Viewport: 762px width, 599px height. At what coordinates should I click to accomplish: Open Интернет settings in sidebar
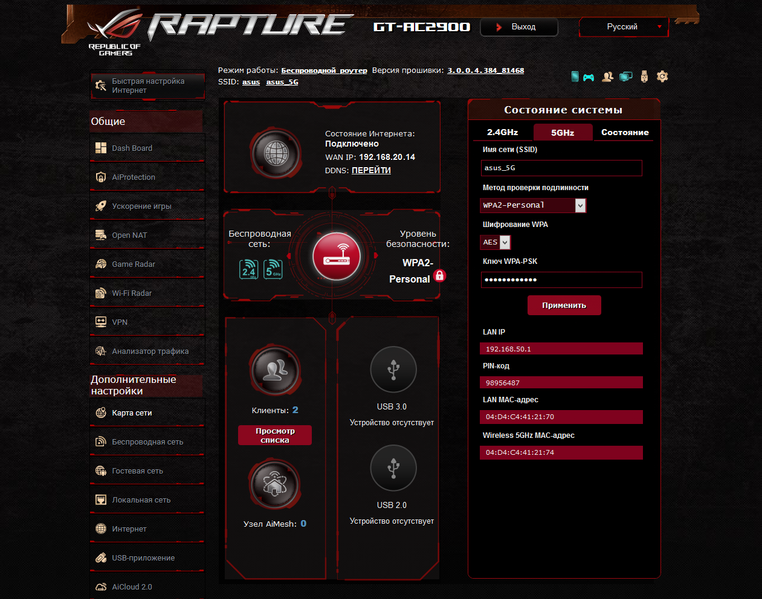point(147,529)
